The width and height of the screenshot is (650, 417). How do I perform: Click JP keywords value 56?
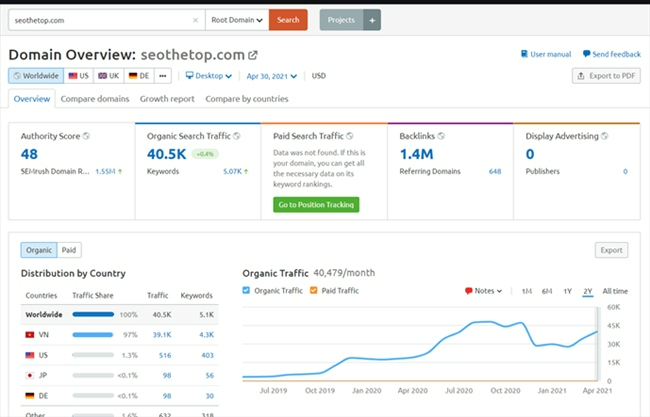(210, 376)
